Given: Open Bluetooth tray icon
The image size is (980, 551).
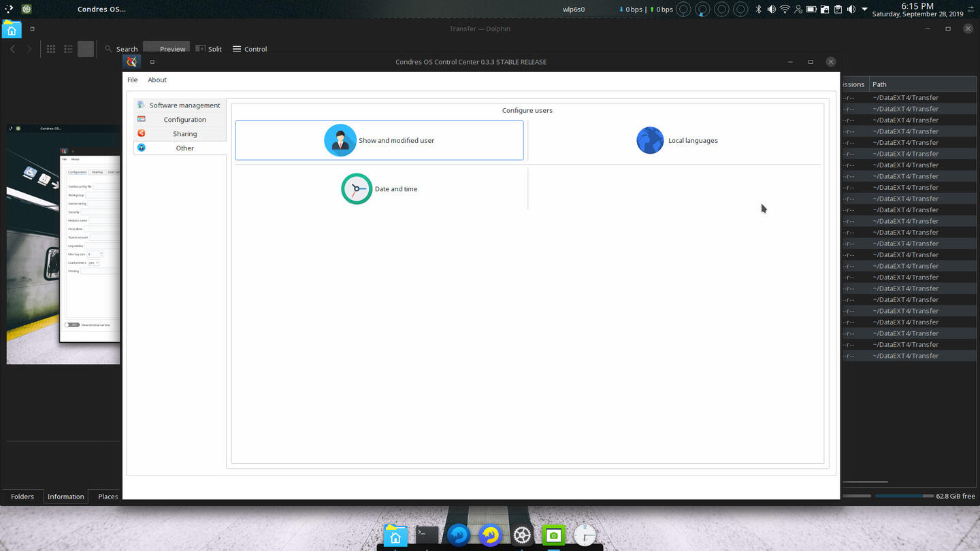Looking at the screenshot, I should 758,10.
